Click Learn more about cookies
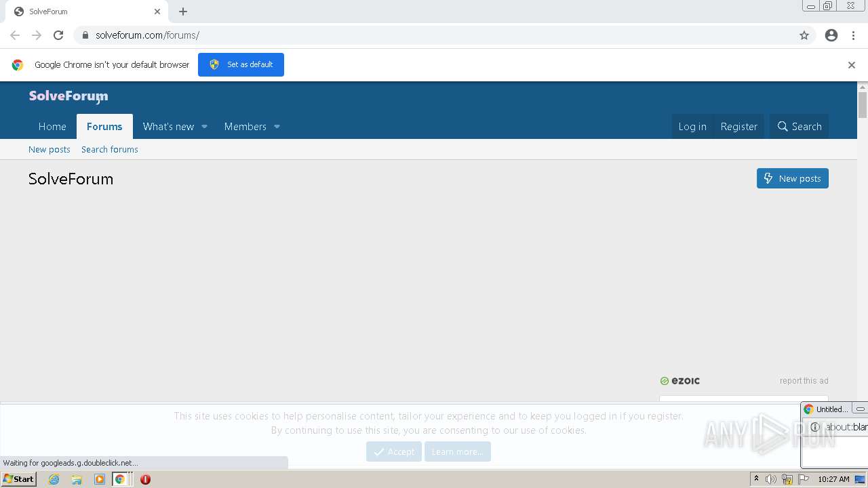Viewport: 868px width, 488px height. (458, 451)
